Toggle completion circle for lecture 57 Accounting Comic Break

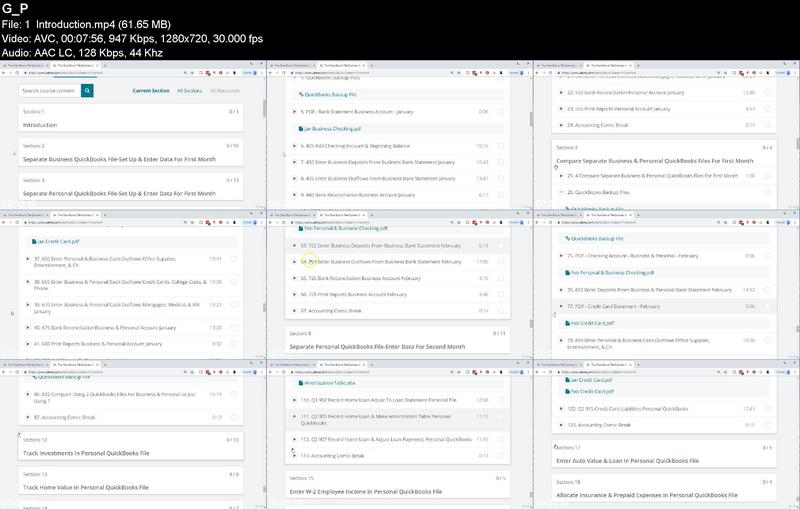click(x=501, y=311)
